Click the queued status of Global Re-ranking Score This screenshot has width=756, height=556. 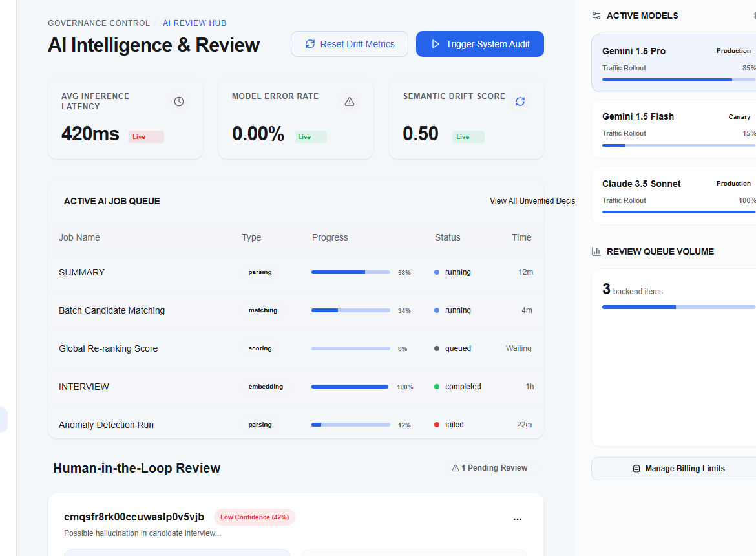(453, 348)
